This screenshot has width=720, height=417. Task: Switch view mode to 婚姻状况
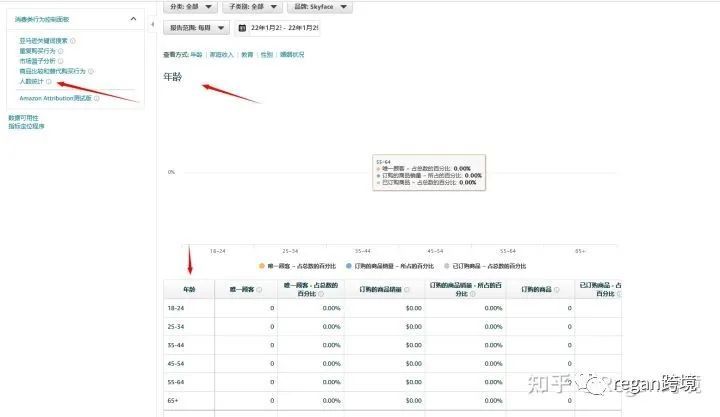(292, 55)
